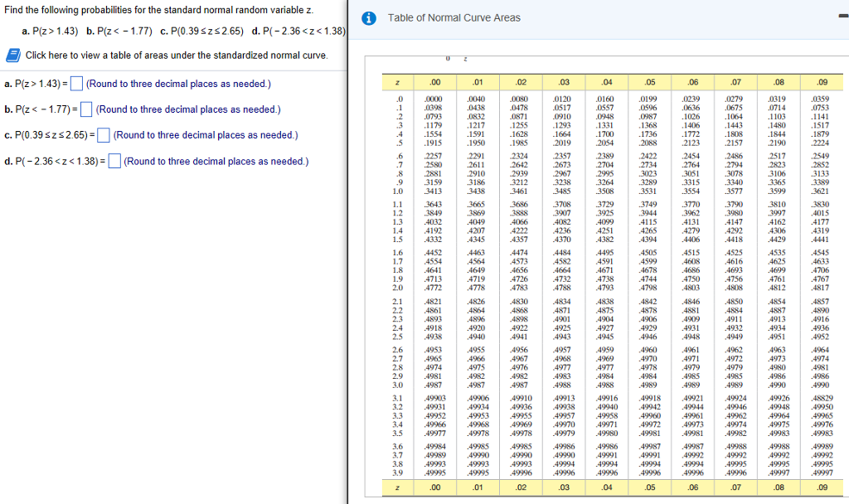Select the 3.9 row label at table bottom
This screenshot has height=504, width=849.
[397, 472]
